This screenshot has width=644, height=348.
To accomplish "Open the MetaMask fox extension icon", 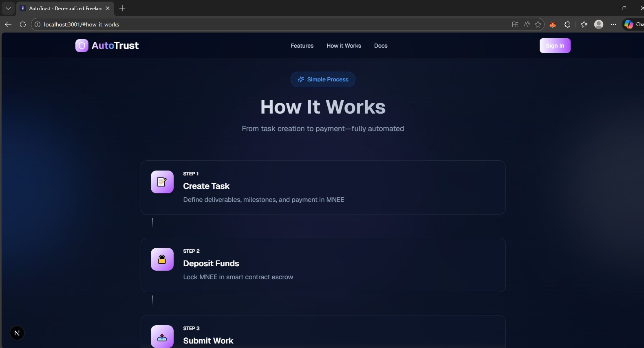I will click(x=553, y=24).
